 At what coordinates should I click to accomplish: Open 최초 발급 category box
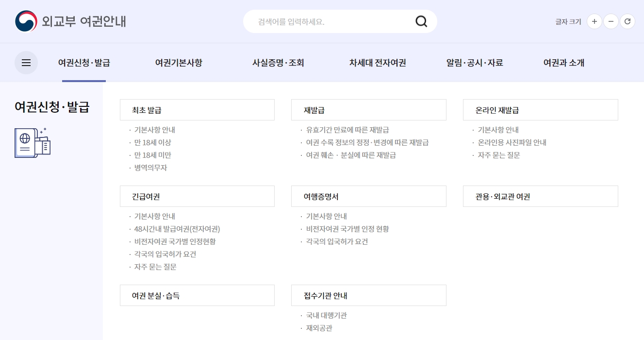[x=197, y=109]
